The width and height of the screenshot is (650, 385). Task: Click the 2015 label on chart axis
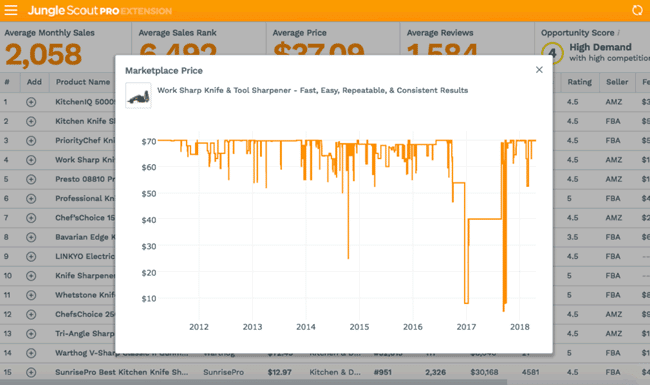tap(359, 327)
